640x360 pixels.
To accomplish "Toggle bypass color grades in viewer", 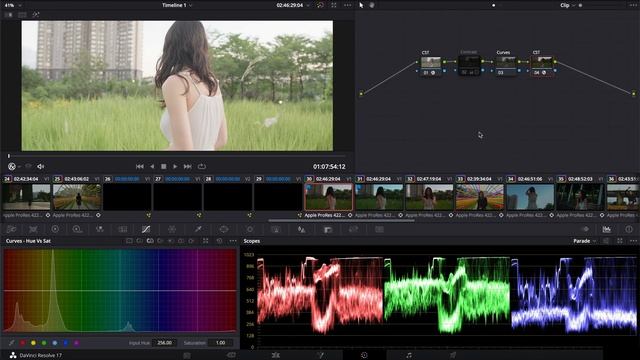I will coord(320,5).
